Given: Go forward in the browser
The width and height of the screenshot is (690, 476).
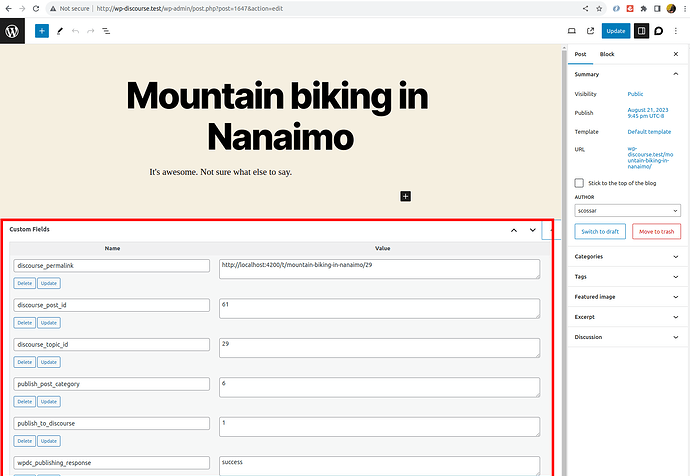Looking at the screenshot, I should 22,8.
